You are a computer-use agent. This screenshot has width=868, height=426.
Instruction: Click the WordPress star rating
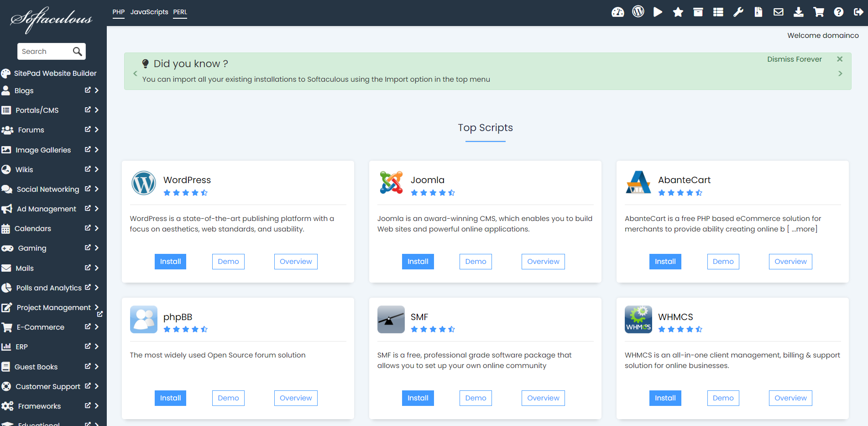pos(186,193)
